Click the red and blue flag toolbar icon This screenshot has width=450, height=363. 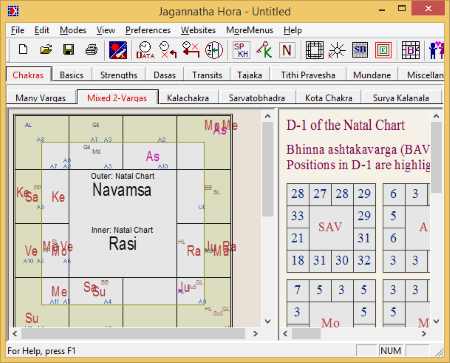pyautogui.click(x=118, y=50)
